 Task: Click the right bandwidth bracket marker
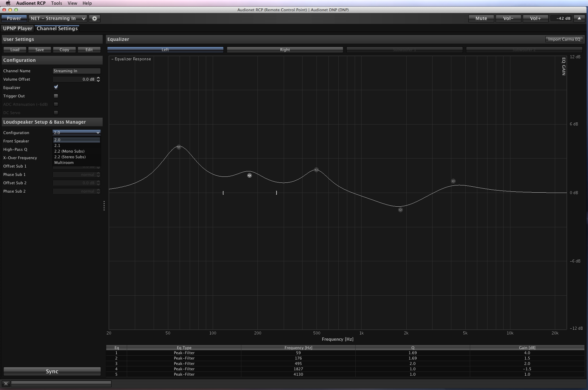click(x=276, y=193)
